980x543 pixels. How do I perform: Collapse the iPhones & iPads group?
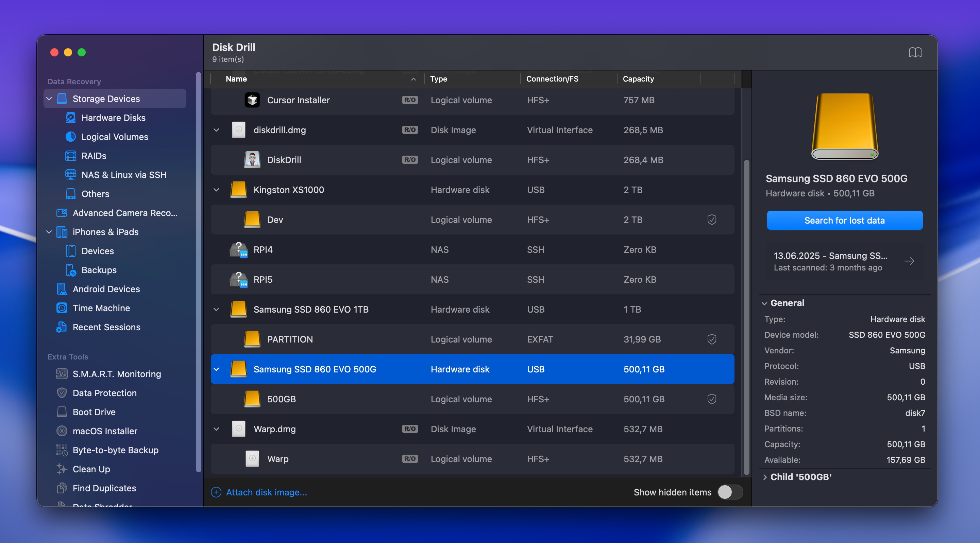49,232
